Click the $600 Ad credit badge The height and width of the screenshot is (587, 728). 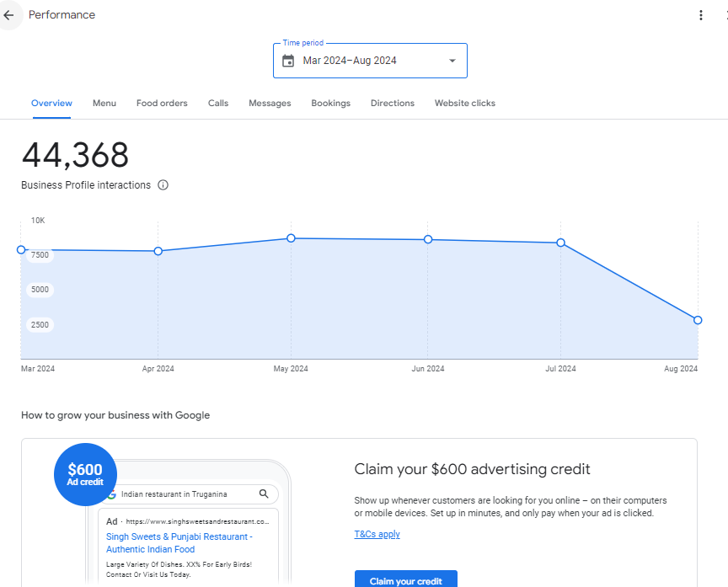[85, 474]
